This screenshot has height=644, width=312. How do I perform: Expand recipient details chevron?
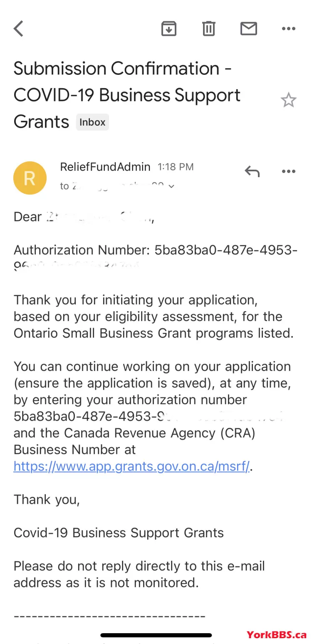pyautogui.click(x=171, y=186)
